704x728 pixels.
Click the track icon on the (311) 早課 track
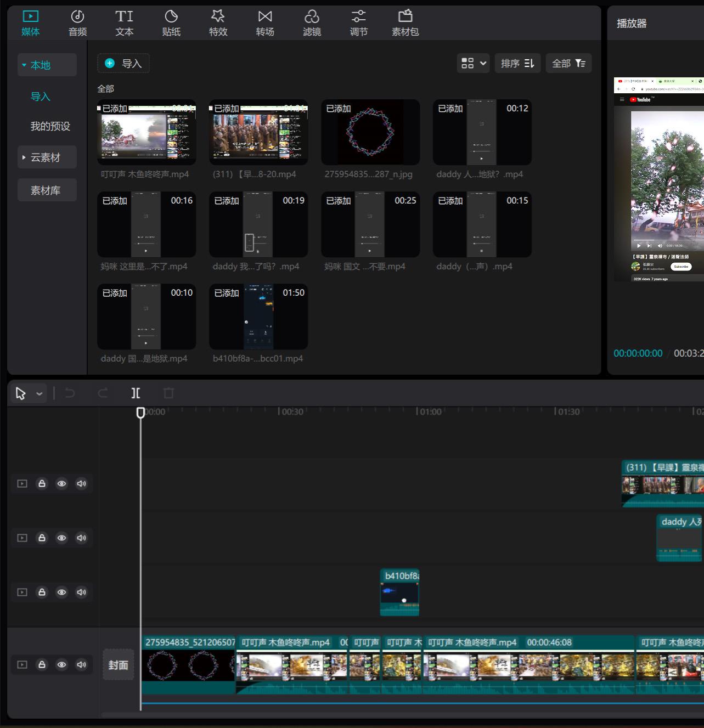22,483
